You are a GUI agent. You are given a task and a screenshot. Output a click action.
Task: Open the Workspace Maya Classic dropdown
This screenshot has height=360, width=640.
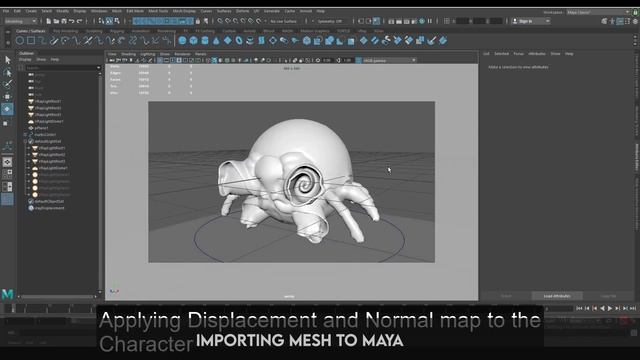[598, 12]
